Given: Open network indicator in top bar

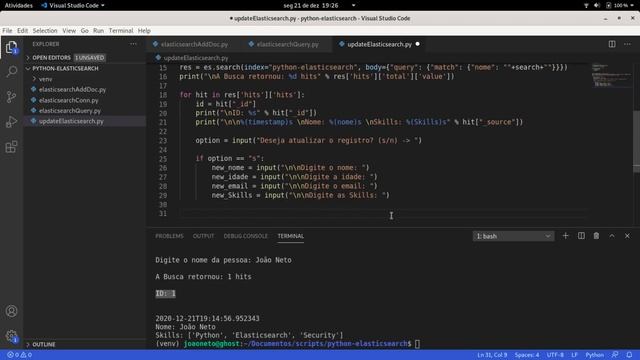Looking at the screenshot, I should pyautogui.click(x=586, y=5).
